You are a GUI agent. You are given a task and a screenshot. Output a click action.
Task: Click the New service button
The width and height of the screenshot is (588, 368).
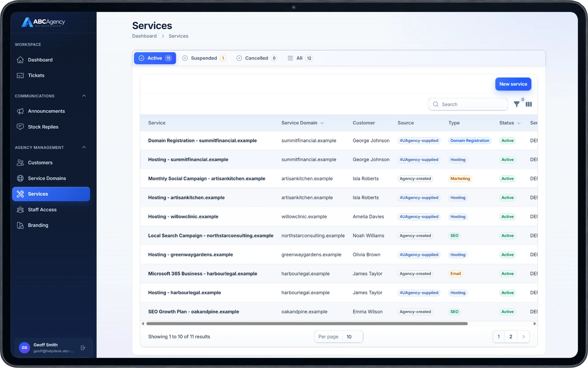513,84
